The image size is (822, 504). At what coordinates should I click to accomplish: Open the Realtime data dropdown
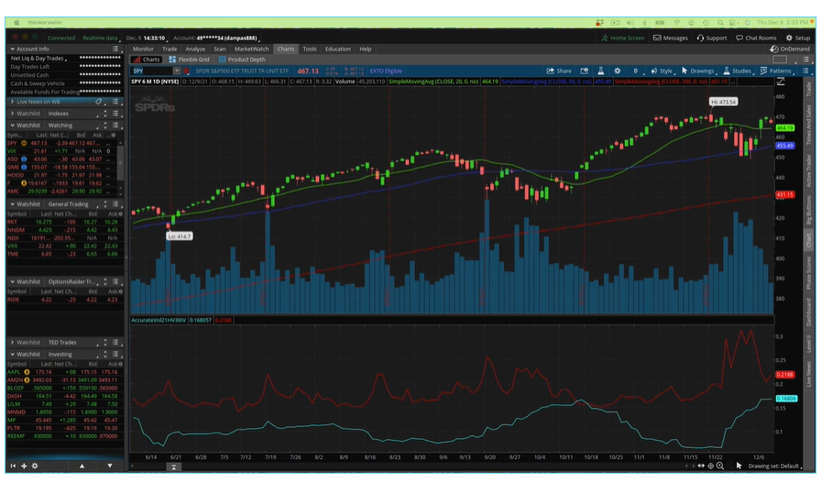pyautogui.click(x=102, y=38)
